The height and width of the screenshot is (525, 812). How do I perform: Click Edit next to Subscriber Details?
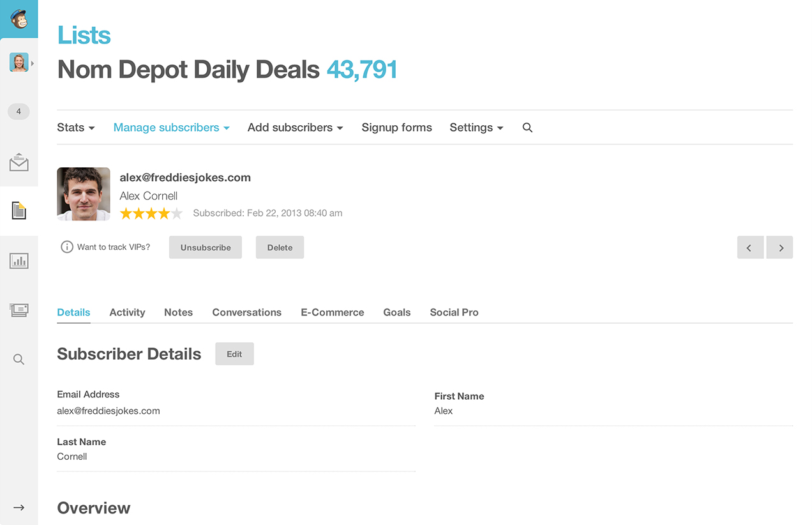point(234,354)
